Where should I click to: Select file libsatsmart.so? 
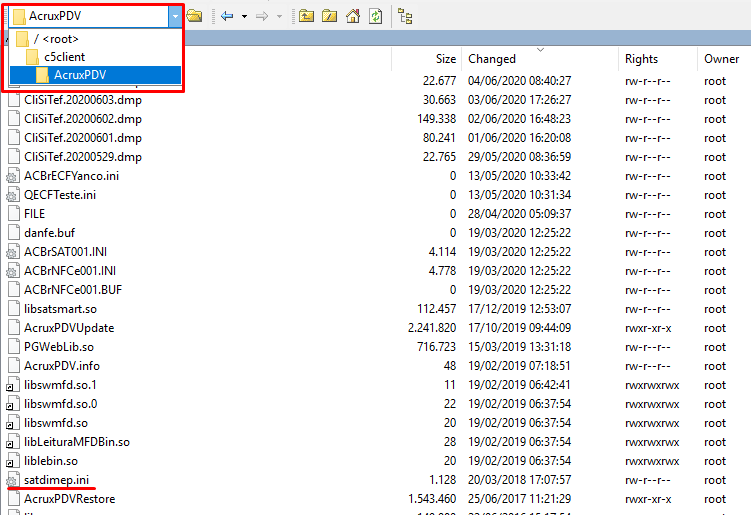60,309
